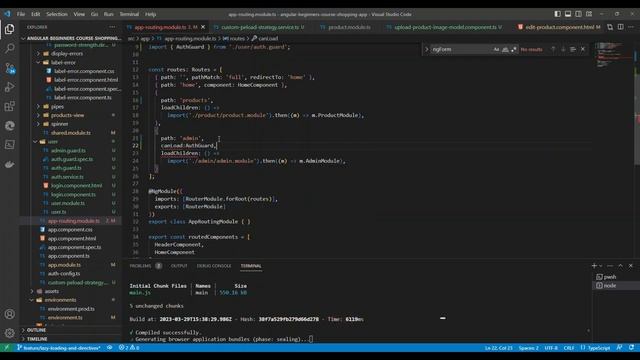Open shared.module.ts in explorer
The width and height of the screenshot is (640, 360).
pyautogui.click(x=71, y=133)
